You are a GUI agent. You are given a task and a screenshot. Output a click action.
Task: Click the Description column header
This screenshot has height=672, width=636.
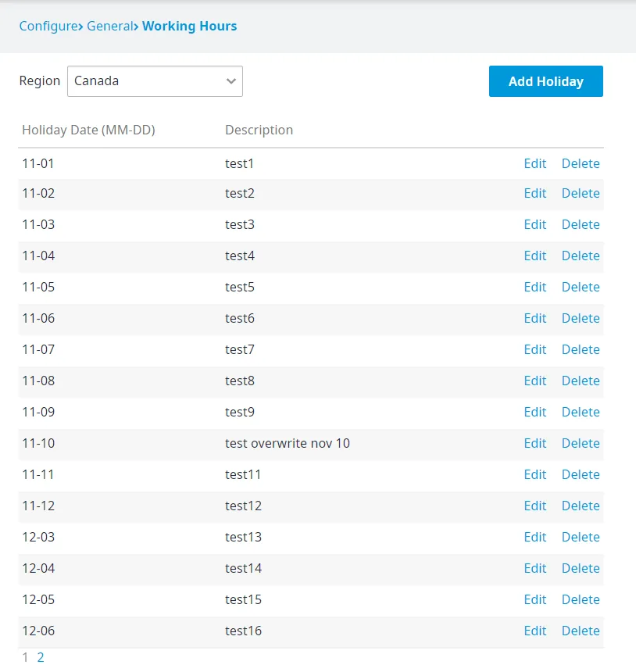[x=259, y=130]
